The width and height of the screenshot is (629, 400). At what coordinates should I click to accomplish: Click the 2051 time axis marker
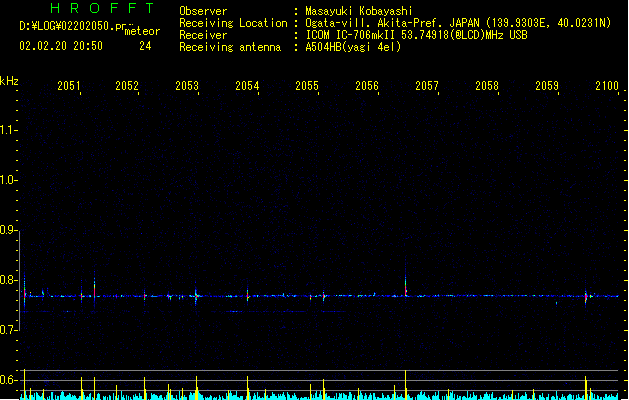coord(69,86)
